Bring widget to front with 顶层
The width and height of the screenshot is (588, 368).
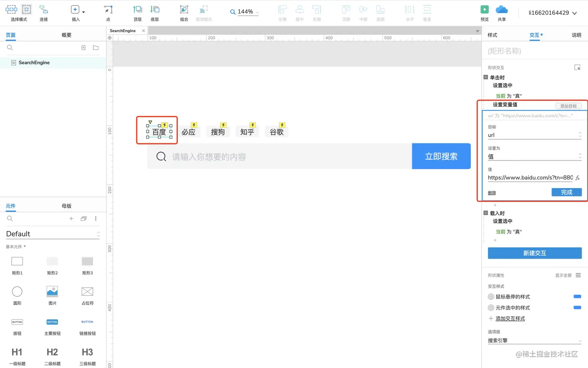(138, 9)
